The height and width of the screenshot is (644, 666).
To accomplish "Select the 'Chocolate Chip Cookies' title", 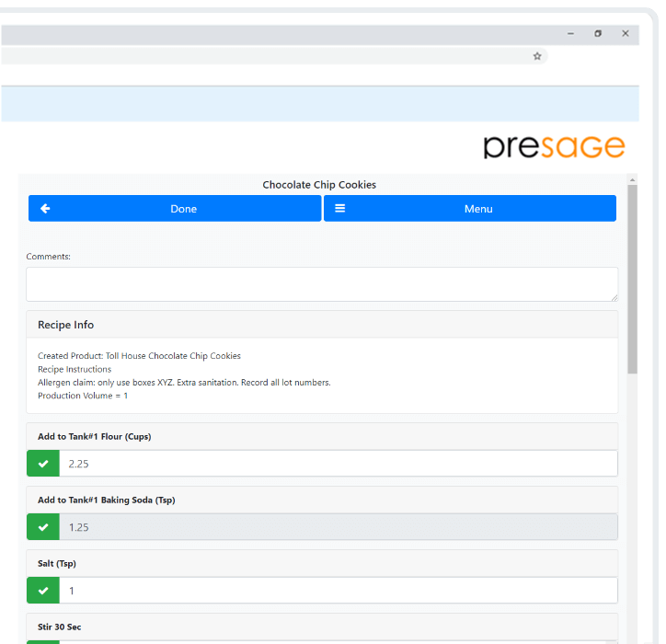I will (x=319, y=185).
